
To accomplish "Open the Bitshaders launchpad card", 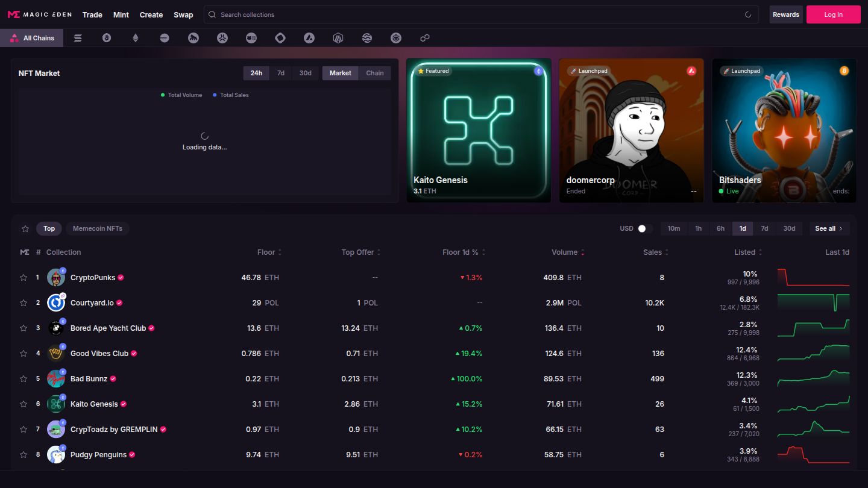I will click(784, 130).
